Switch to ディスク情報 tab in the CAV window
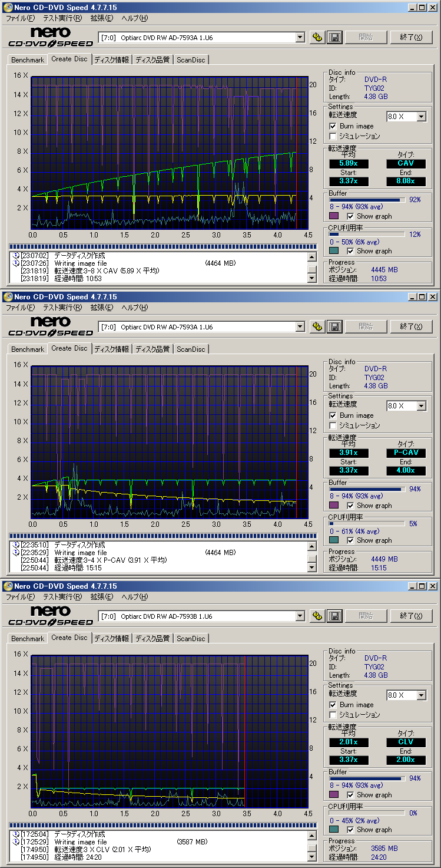Screen dimensions: 441x868 click(x=111, y=60)
